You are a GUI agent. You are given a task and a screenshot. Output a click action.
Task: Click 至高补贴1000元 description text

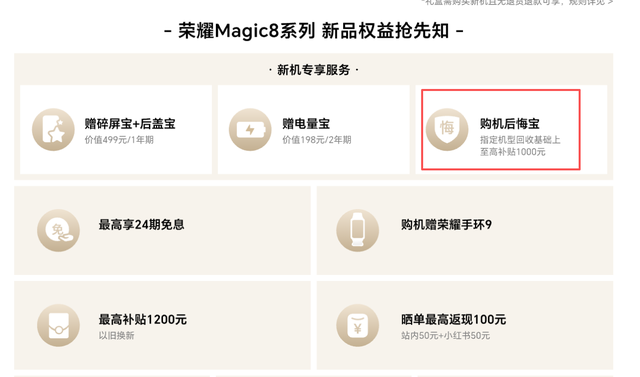[513, 152]
